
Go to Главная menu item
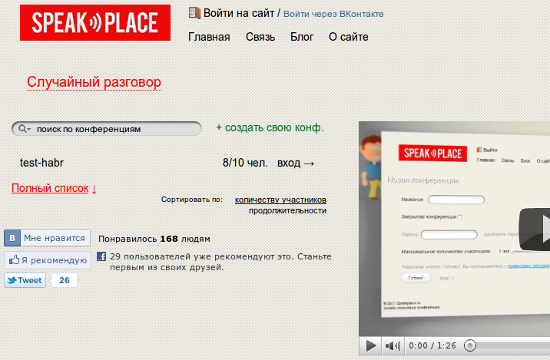(209, 37)
